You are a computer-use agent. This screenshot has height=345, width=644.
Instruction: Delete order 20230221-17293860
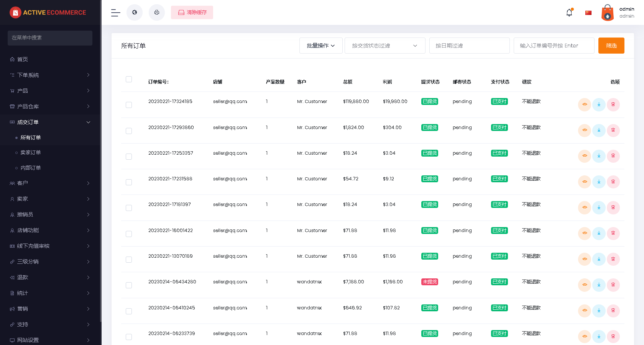[x=613, y=130]
